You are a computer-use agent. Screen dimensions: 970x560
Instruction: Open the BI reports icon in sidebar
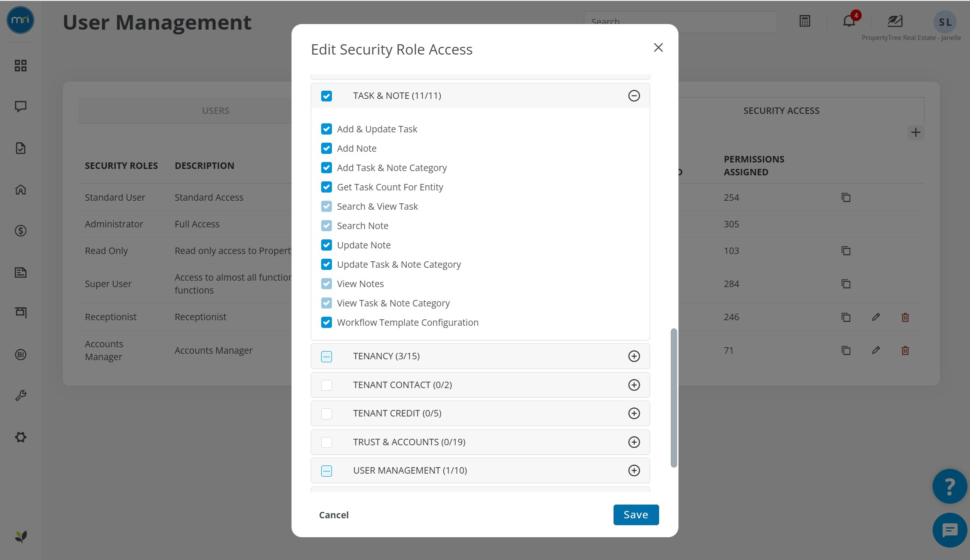coord(20,355)
